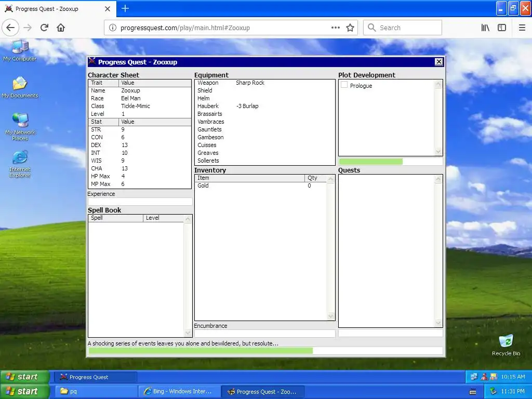Open the My Network Places icon

pos(20,127)
